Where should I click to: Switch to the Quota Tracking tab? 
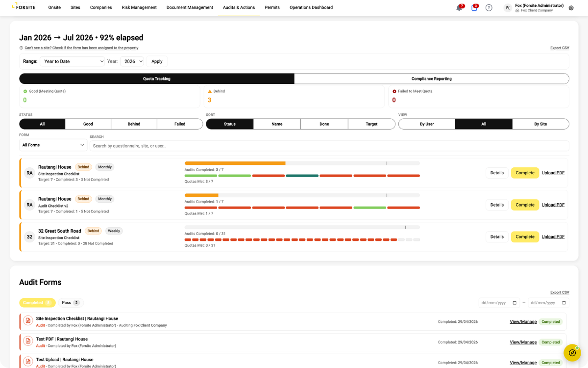click(x=157, y=79)
